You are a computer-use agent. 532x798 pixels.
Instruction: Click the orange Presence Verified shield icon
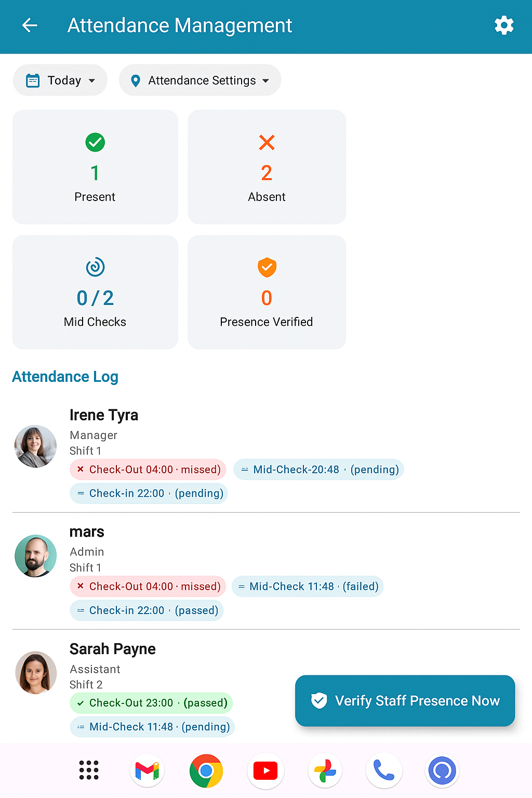(267, 268)
